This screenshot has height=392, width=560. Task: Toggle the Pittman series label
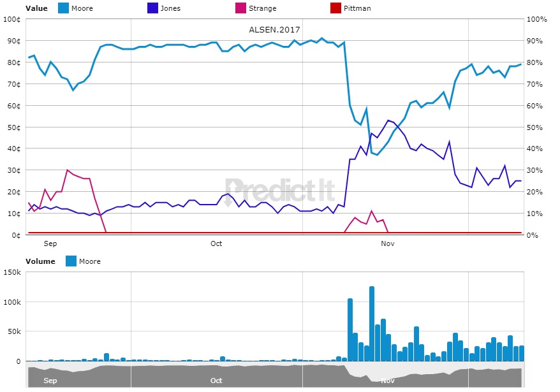(357, 8)
